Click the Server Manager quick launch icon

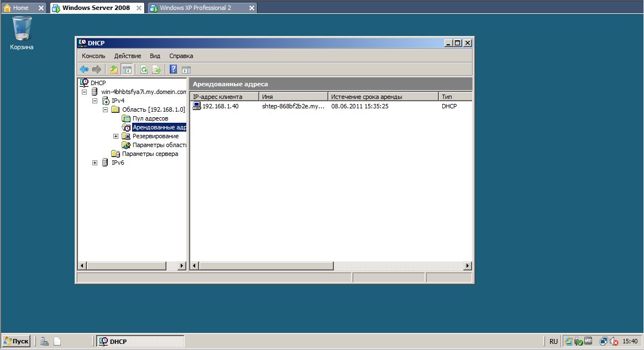point(44,341)
